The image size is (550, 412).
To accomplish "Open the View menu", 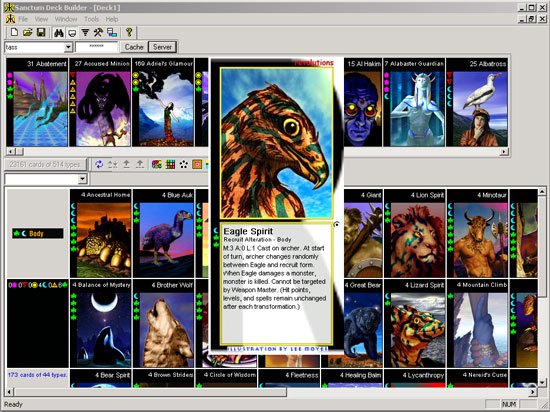I will (x=41, y=19).
